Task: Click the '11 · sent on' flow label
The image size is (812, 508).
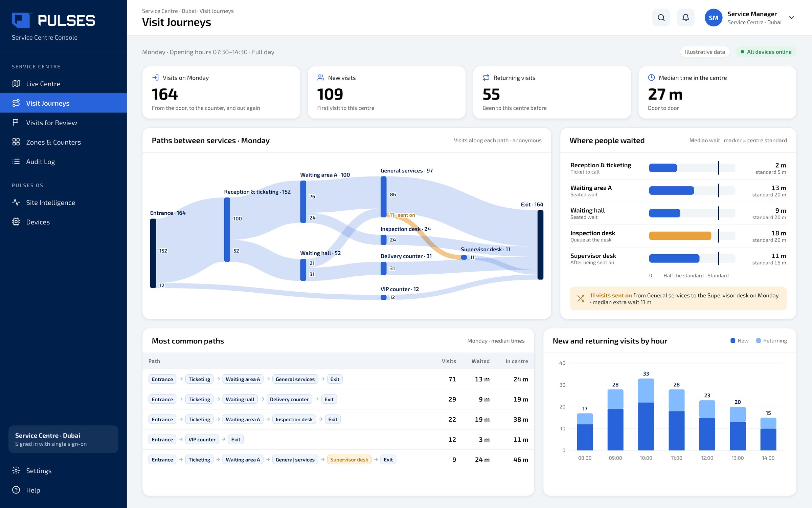Action: click(x=402, y=215)
